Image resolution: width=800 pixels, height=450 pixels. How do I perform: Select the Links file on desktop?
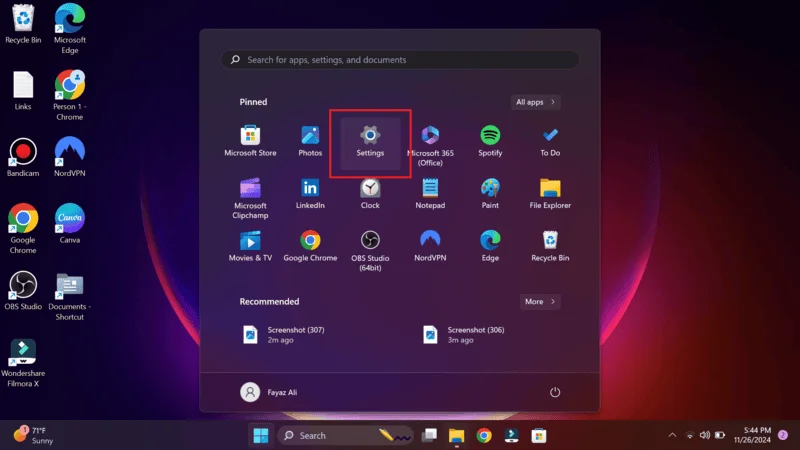coord(23,91)
